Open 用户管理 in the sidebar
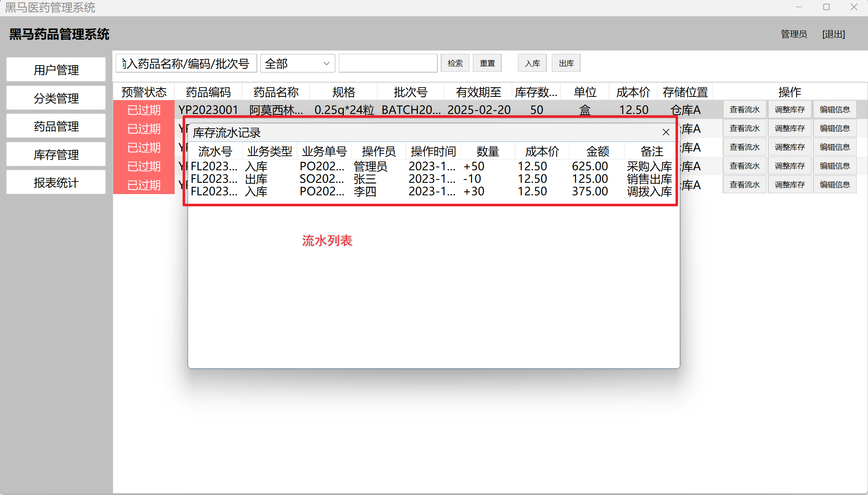 coord(56,70)
